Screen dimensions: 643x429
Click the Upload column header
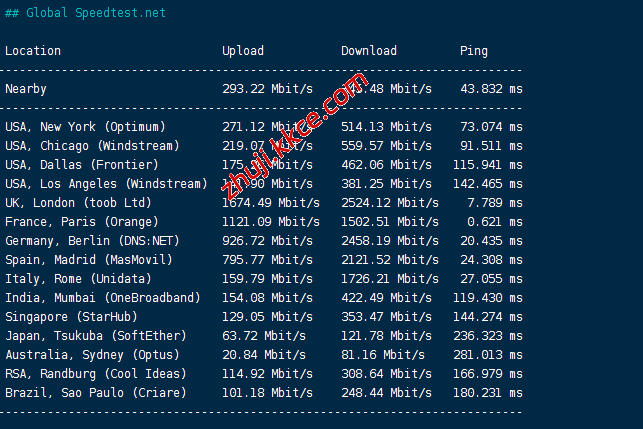coord(243,51)
